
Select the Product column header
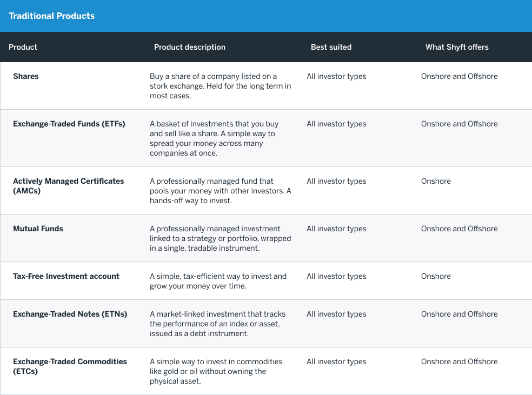tap(23, 47)
